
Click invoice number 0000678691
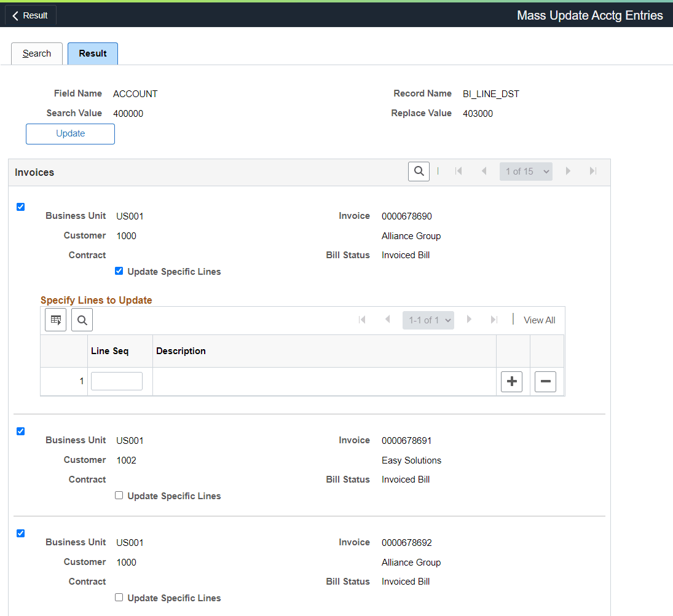click(x=406, y=441)
